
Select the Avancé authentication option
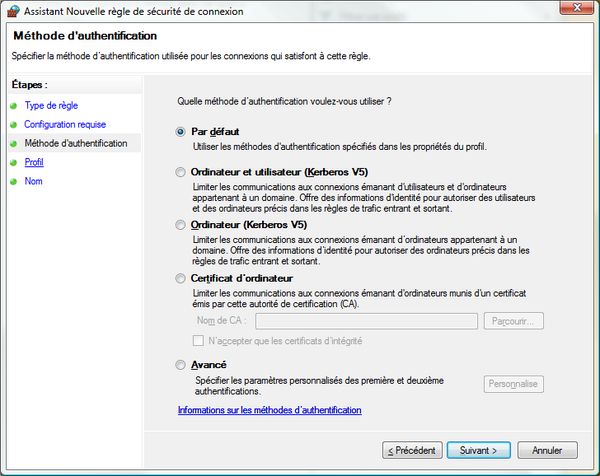180,365
